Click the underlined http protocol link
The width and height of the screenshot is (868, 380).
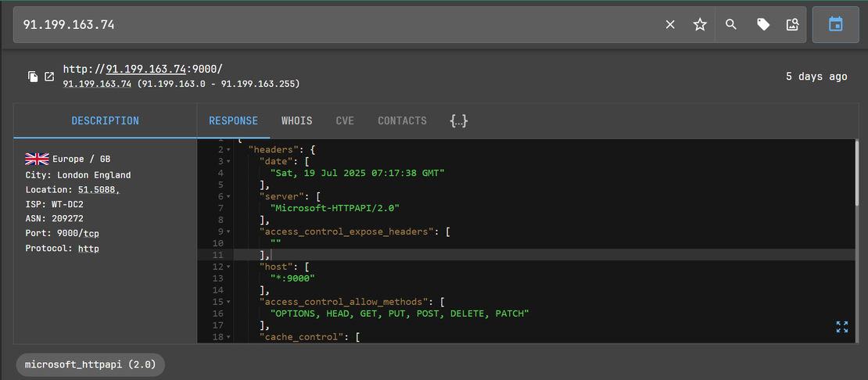[x=88, y=249]
